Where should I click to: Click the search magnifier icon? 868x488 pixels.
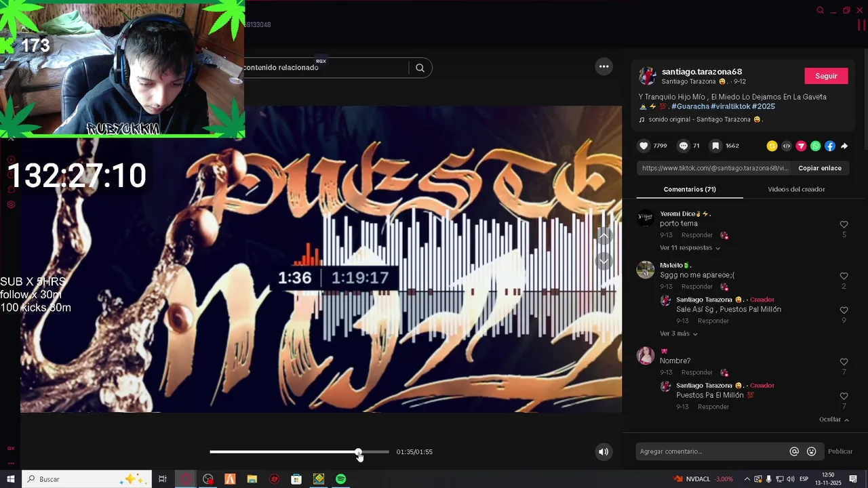420,68
